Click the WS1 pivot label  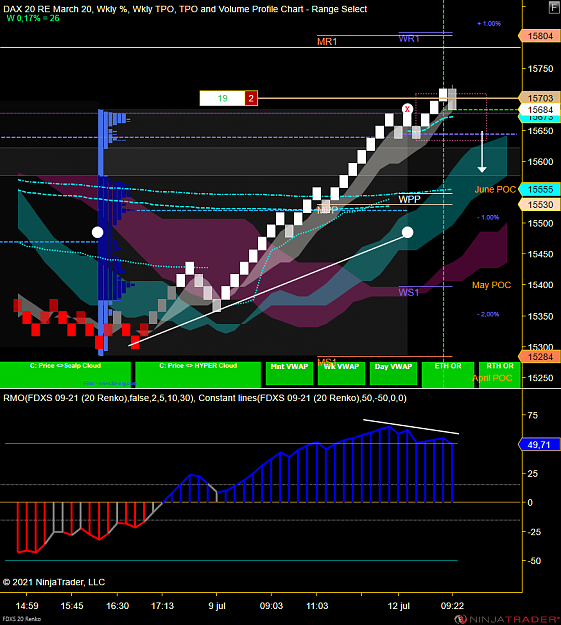(x=409, y=292)
